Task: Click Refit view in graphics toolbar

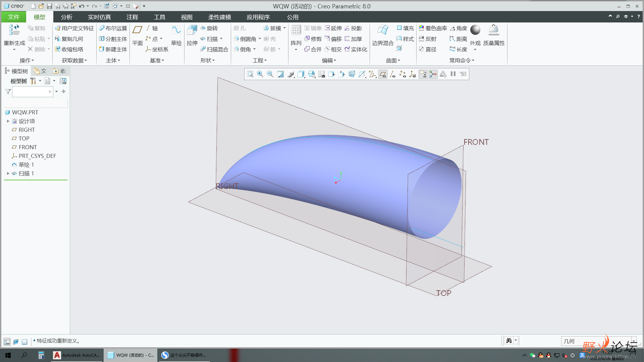Action: (250, 74)
